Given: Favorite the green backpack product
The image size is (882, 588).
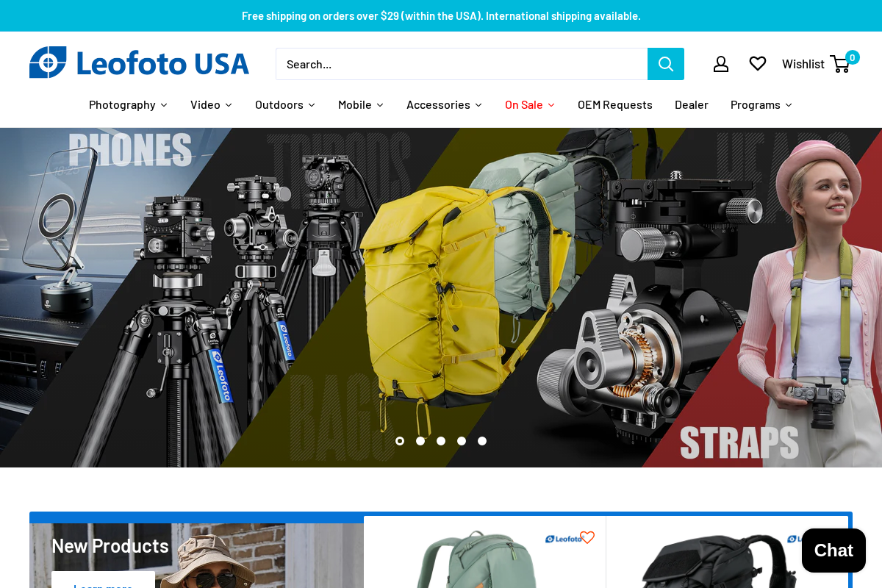Looking at the screenshot, I should (x=587, y=537).
